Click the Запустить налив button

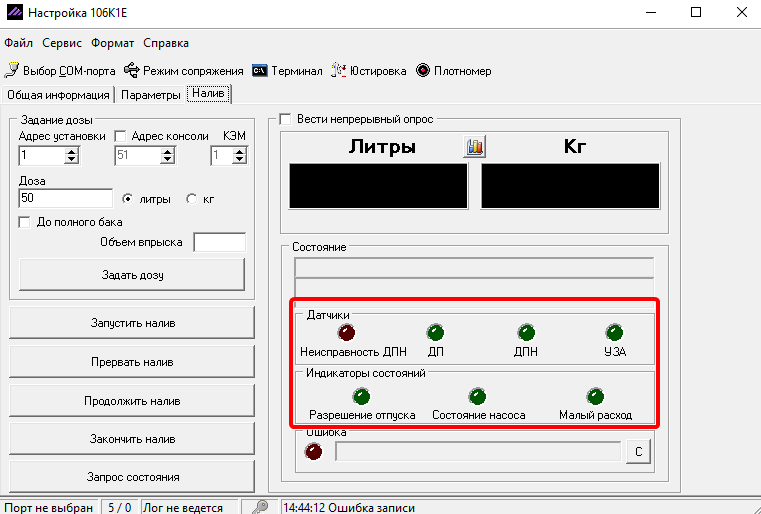(x=132, y=323)
